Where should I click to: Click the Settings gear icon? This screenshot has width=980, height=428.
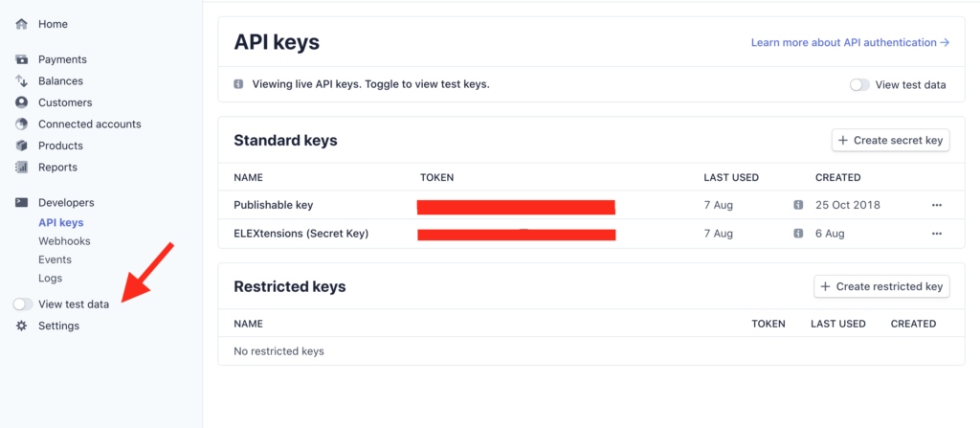22,326
